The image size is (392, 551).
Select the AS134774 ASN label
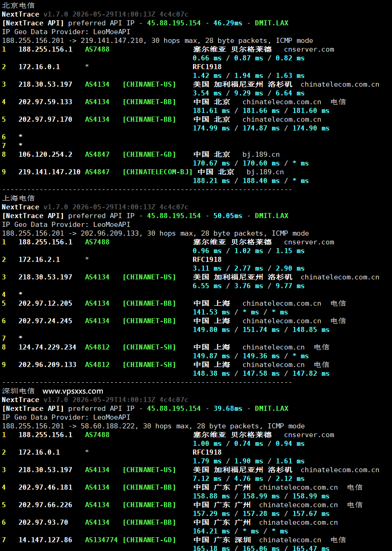pyautogui.click(x=101, y=540)
